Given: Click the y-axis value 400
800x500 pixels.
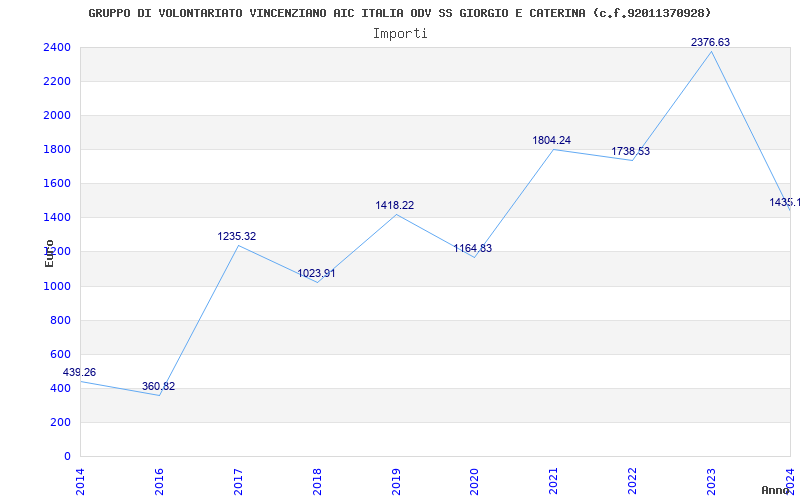Looking at the screenshot, I should click(x=61, y=388).
